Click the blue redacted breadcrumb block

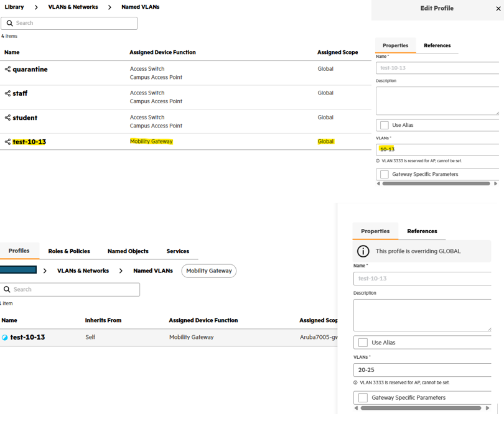(18, 269)
